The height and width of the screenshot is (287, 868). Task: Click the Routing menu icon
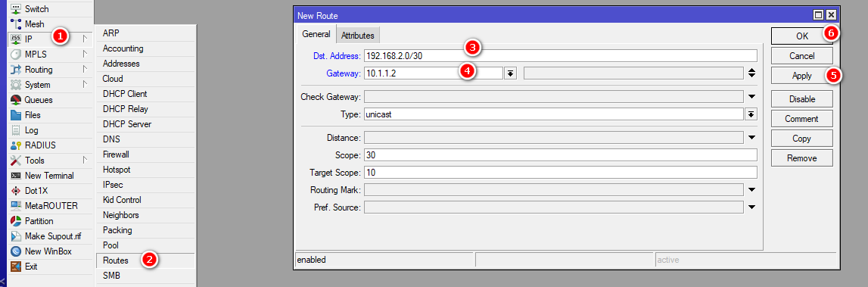tap(16, 69)
